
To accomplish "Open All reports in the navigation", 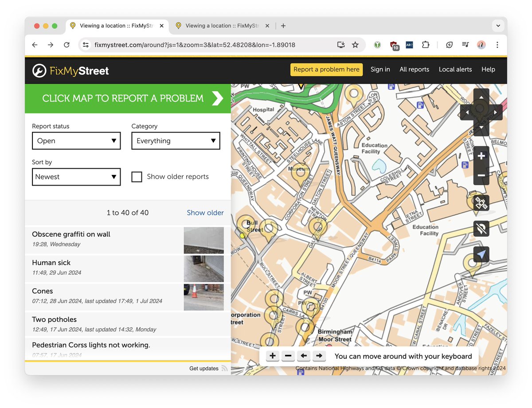I will coord(414,70).
